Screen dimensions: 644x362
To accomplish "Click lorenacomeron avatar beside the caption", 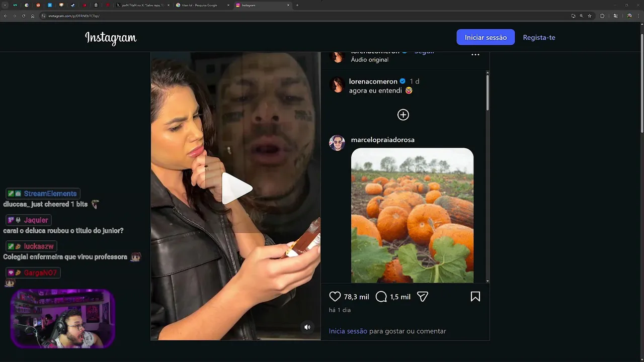I will [337, 85].
